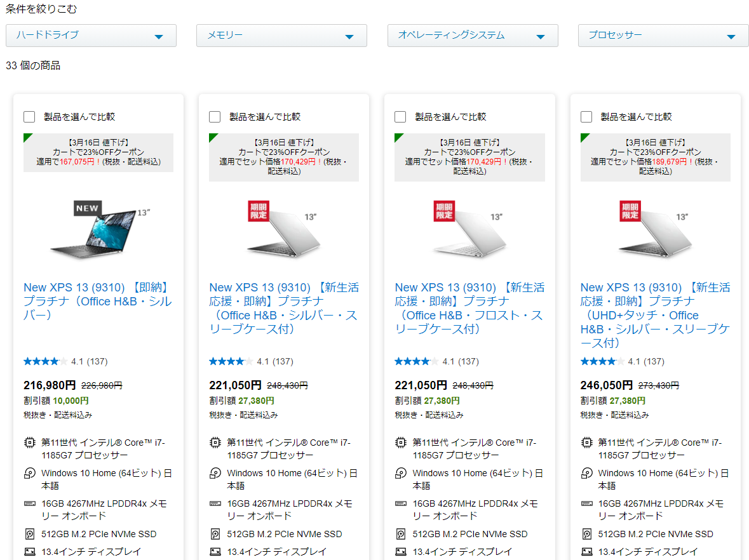Click the 246,050円 price

pyautogui.click(x=607, y=385)
